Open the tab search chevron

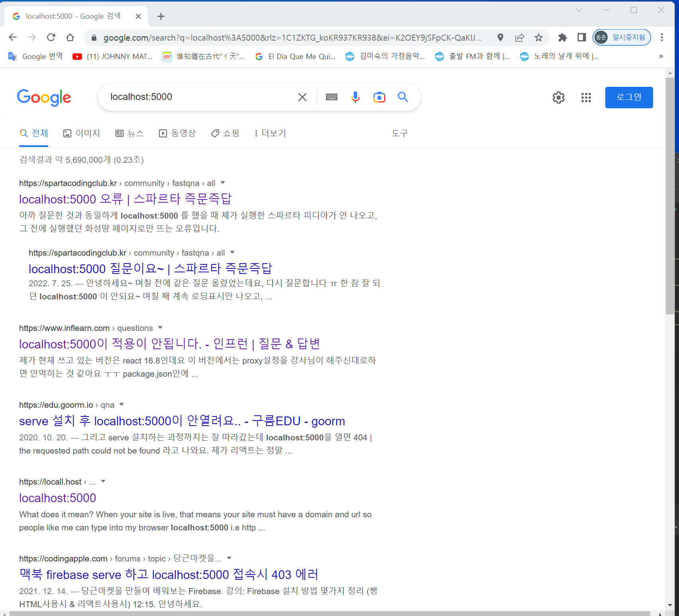pos(579,10)
